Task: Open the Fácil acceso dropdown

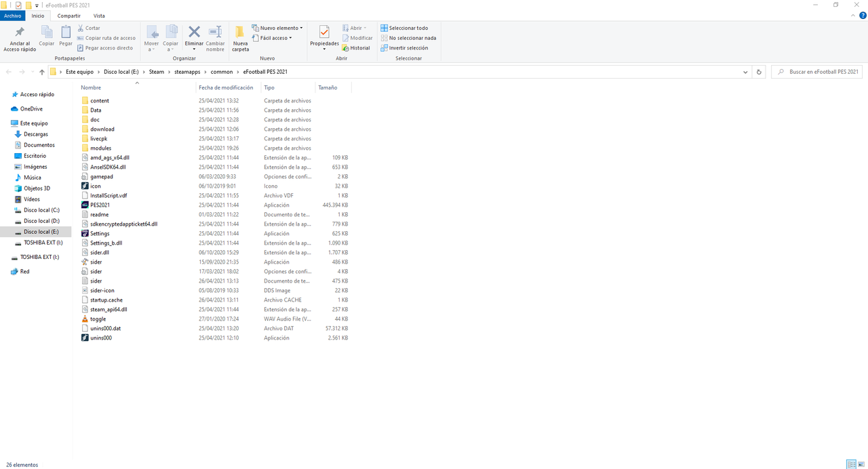Action: pos(272,38)
